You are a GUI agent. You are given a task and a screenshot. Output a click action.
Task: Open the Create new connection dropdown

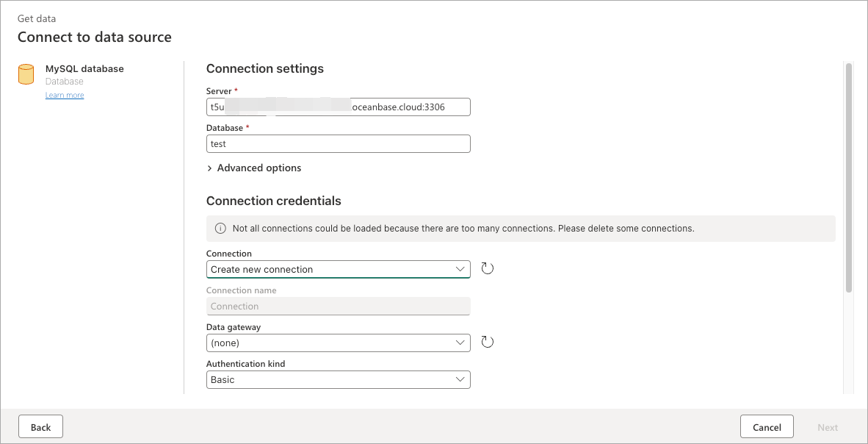coord(338,270)
